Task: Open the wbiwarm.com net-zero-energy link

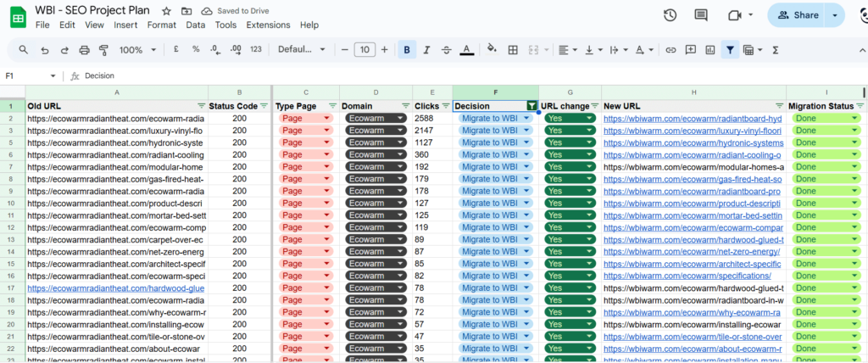Action: pos(692,252)
